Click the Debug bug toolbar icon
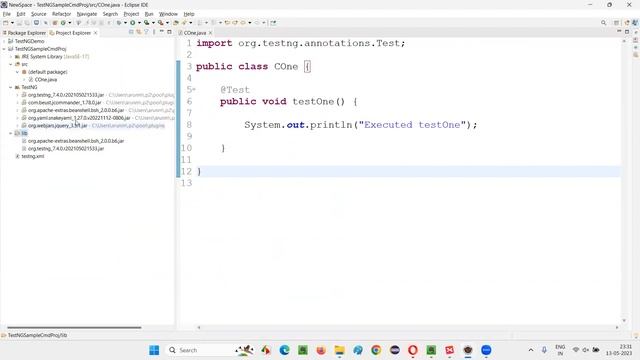This screenshot has height=360, width=640. tap(119, 23)
